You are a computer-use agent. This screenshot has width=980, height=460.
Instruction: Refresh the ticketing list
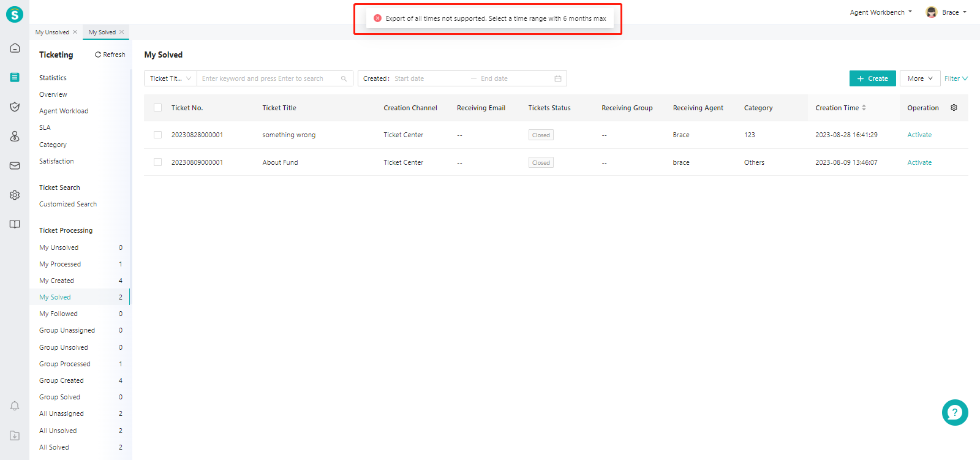coord(110,55)
